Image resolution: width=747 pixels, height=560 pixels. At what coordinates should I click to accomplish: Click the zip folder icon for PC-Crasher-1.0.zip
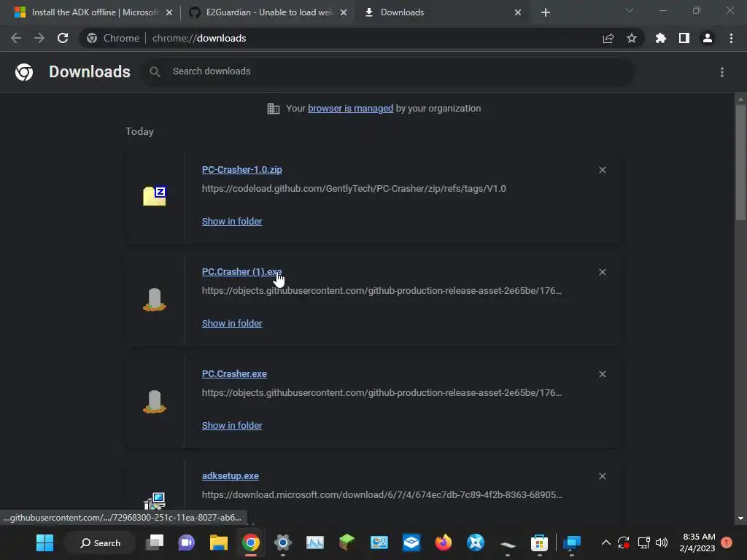155,196
